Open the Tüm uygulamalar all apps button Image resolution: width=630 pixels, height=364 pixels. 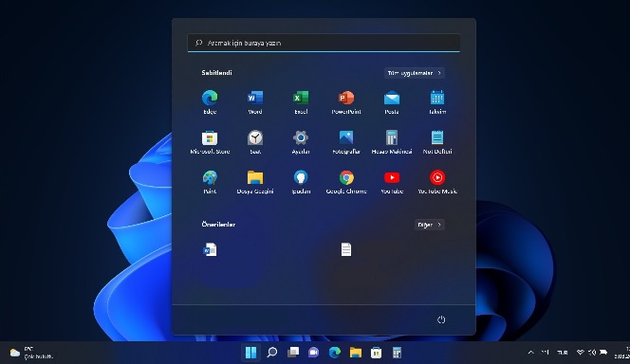(x=415, y=73)
